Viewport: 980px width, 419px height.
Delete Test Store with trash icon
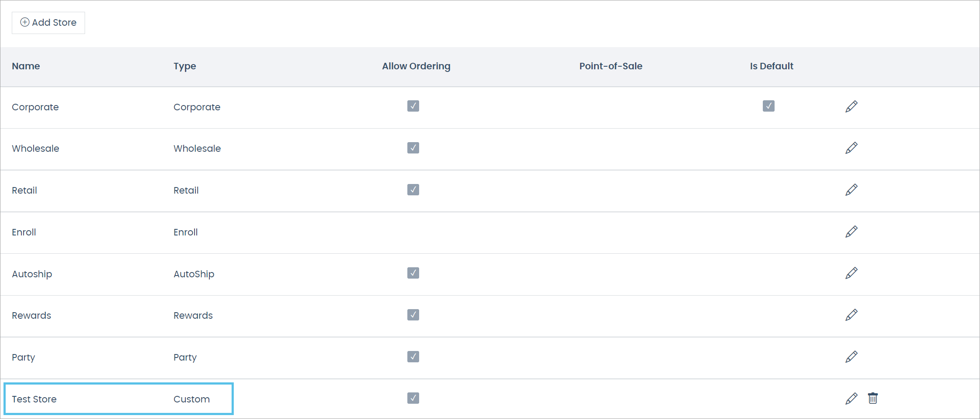[872, 399]
